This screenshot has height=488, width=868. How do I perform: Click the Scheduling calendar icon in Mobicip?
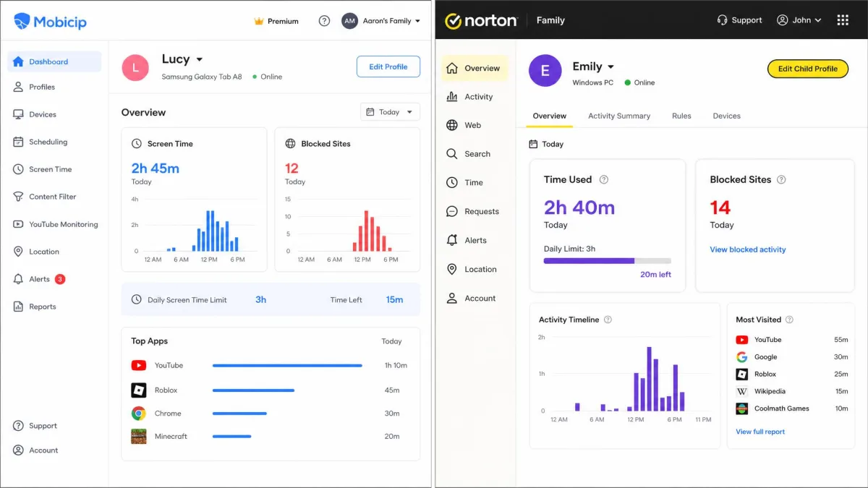pyautogui.click(x=18, y=142)
